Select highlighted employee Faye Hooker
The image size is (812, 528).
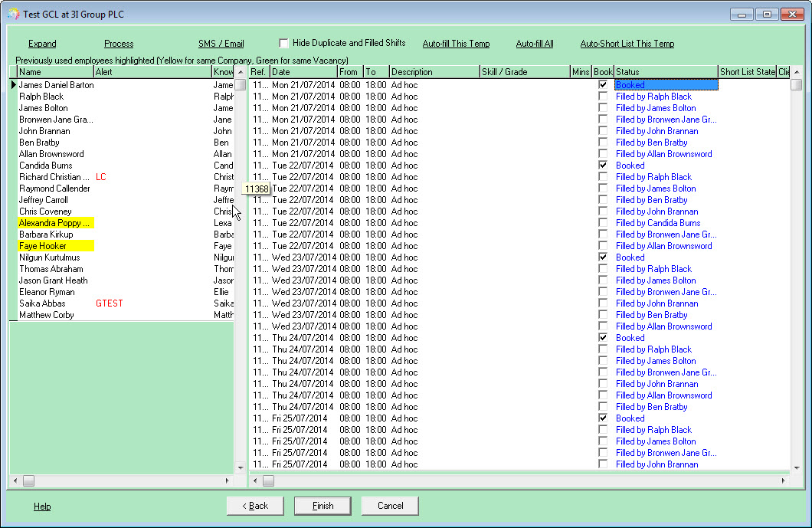56,245
